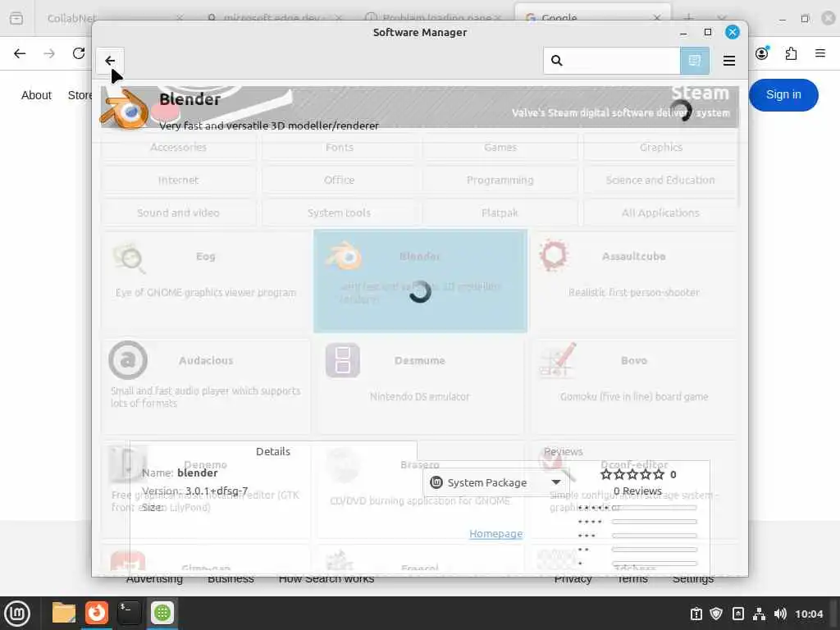Open the Homepage link
This screenshot has height=630, width=840.
point(495,533)
